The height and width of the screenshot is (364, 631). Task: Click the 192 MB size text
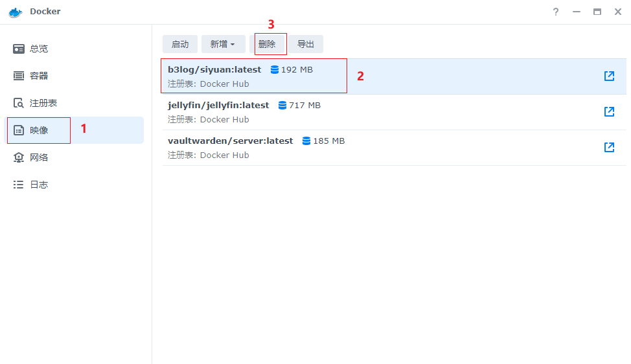(297, 69)
